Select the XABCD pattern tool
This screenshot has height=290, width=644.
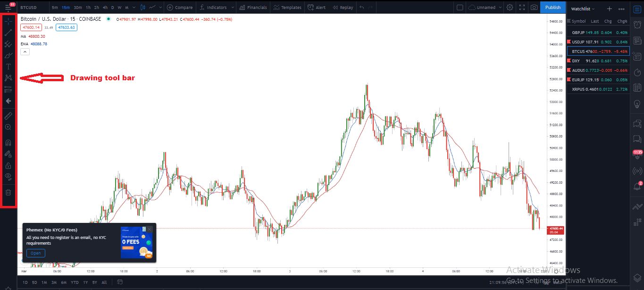(x=8, y=78)
